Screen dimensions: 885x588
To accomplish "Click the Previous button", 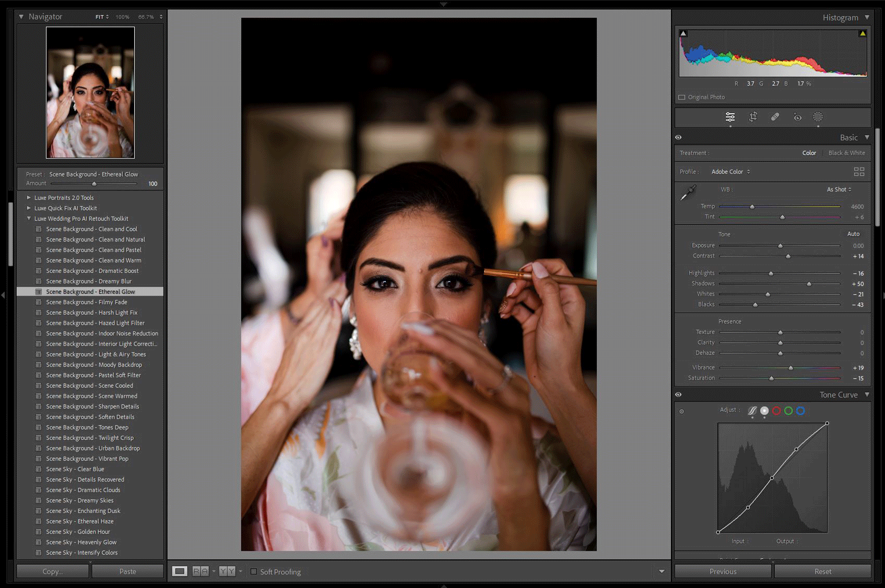I will pos(723,571).
